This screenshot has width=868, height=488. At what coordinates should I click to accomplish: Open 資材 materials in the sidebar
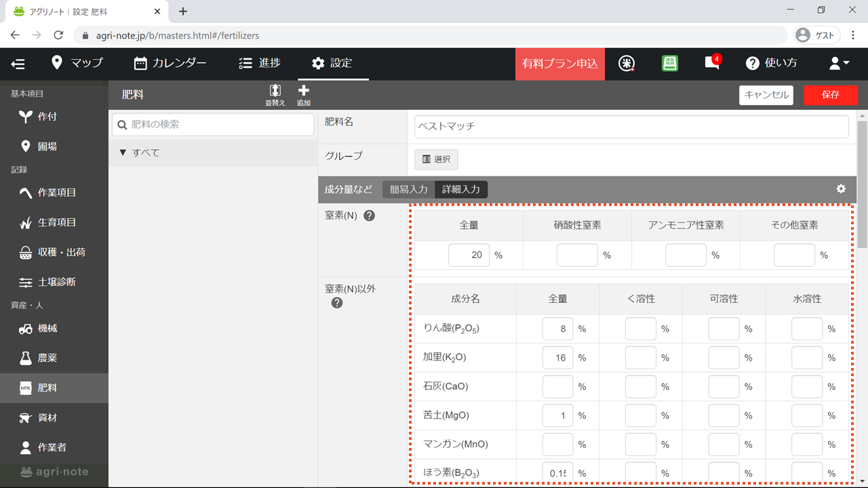click(54, 418)
